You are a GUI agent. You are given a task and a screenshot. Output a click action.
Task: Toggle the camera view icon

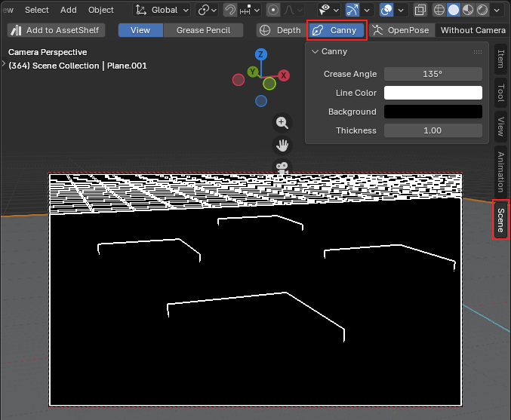[x=282, y=167]
